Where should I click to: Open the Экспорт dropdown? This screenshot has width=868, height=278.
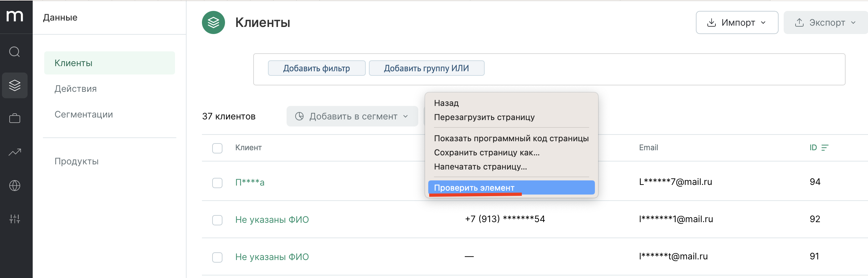click(x=826, y=22)
